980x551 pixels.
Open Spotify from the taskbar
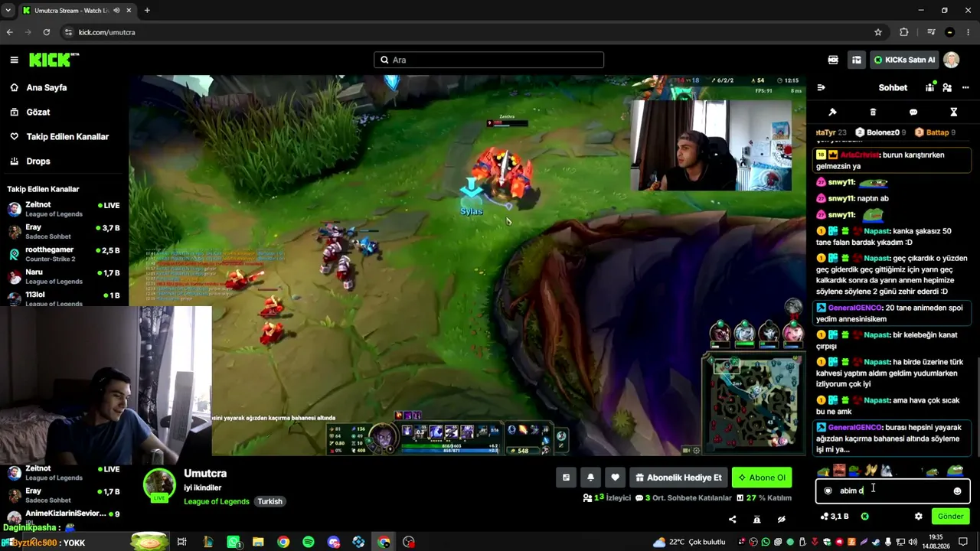(x=309, y=542)
